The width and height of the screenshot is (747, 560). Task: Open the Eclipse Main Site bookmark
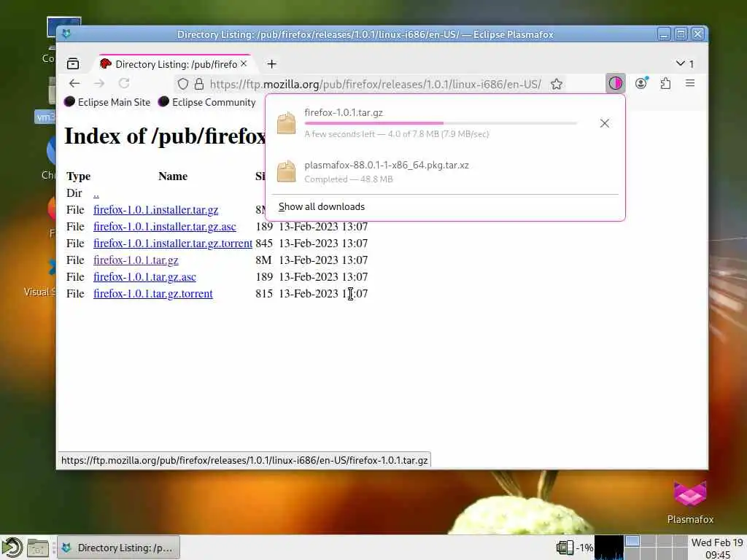tap(107, 102)
